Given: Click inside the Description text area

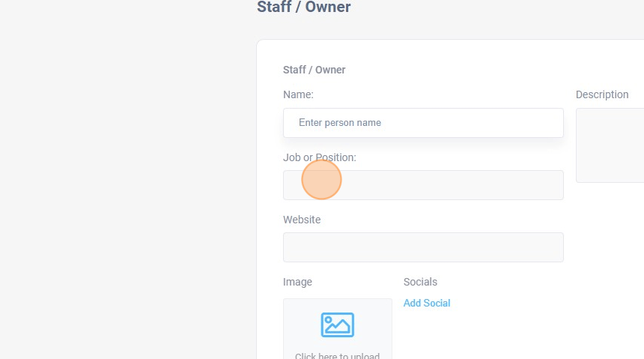Looking at the screenshot, I should pyautogui.click(x=610, y=145).
